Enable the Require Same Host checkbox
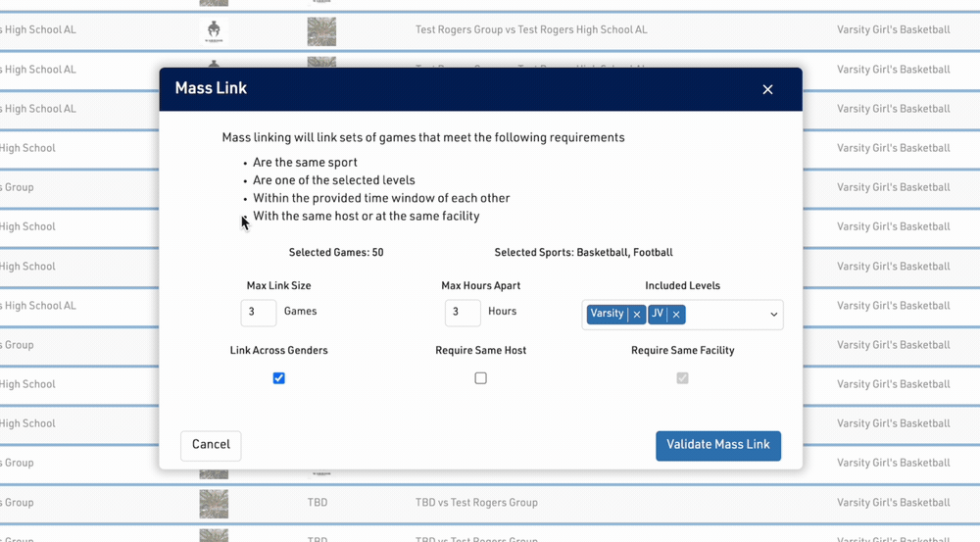This screenshot has height=542, width=980. tap(480, 378)
